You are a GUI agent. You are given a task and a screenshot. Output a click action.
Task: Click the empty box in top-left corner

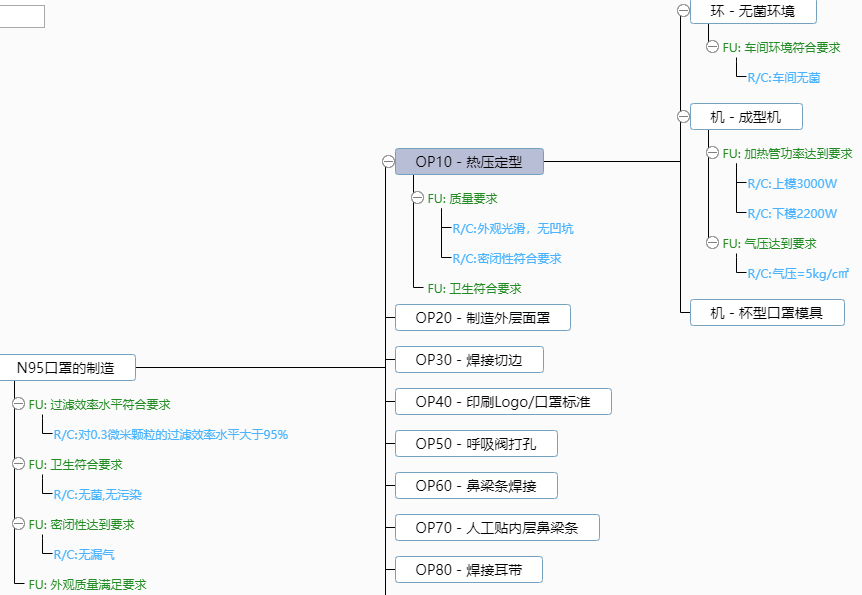[22, 16]
